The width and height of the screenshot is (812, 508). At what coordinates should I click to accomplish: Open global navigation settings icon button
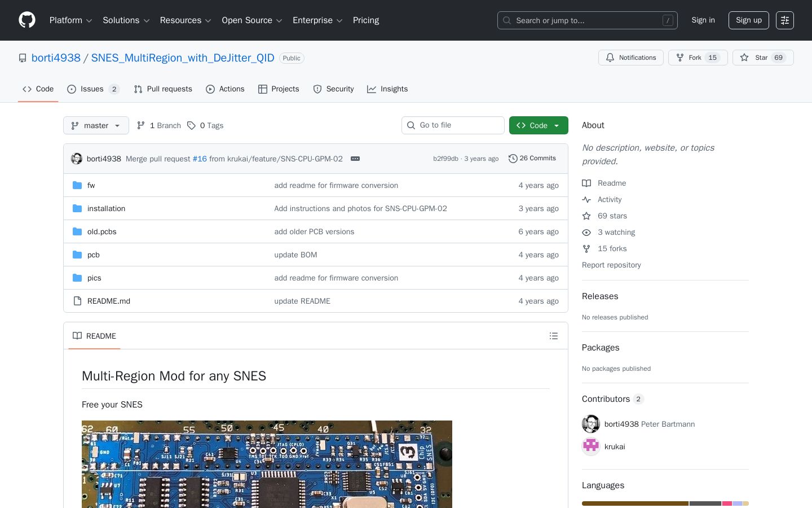click(785, 20)
